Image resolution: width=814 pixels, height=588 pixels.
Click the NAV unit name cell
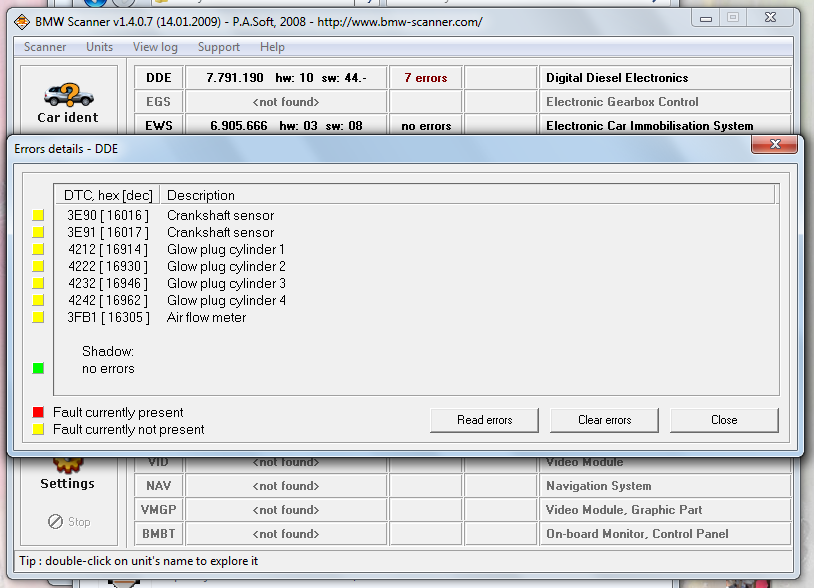pyautogui.click(x=159, y=486)
